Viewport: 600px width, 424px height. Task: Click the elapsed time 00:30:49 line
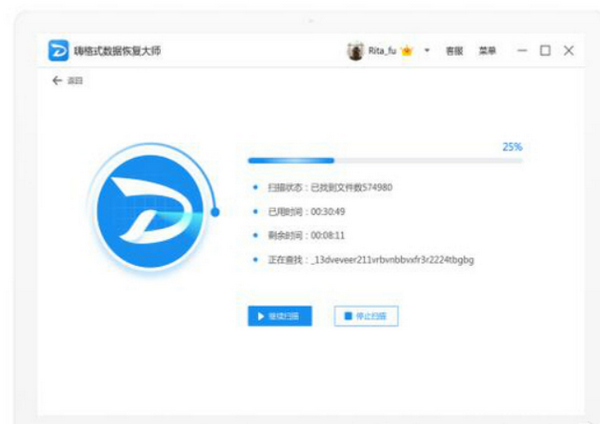[310, 211]
